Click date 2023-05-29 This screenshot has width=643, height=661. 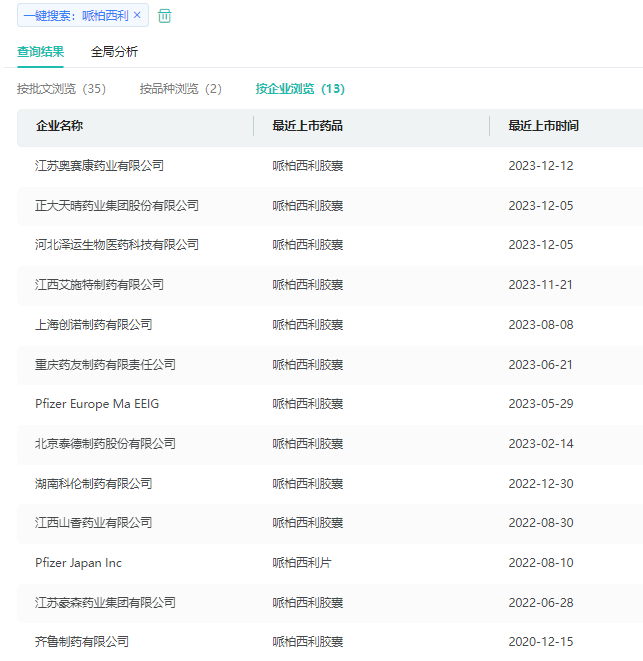pos(541,404)
